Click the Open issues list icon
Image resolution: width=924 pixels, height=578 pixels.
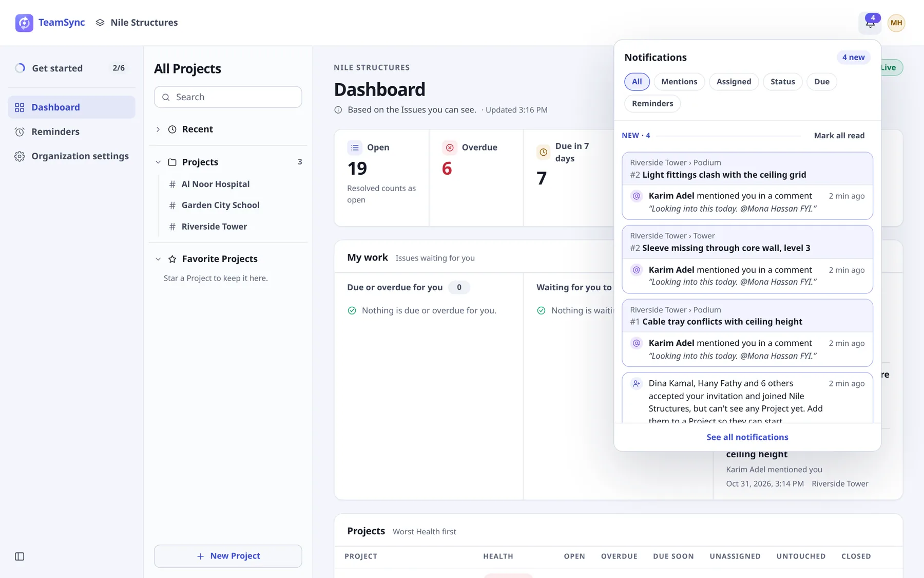coord(355,147)
